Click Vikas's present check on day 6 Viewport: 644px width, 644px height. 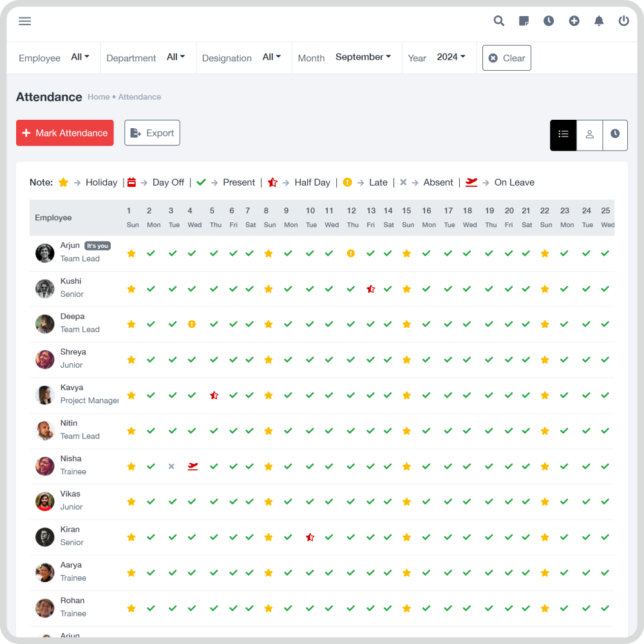coord(233,502)
